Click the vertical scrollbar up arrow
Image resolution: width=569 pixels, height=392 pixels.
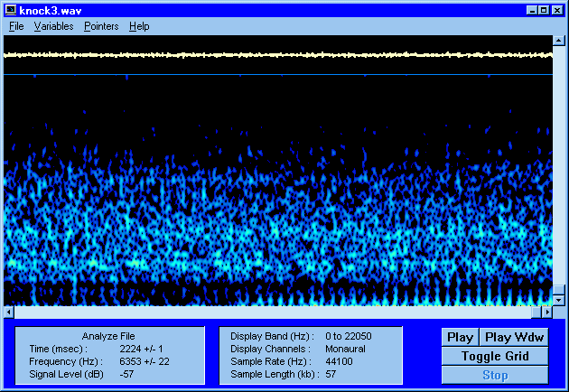[x=558, y=41]
